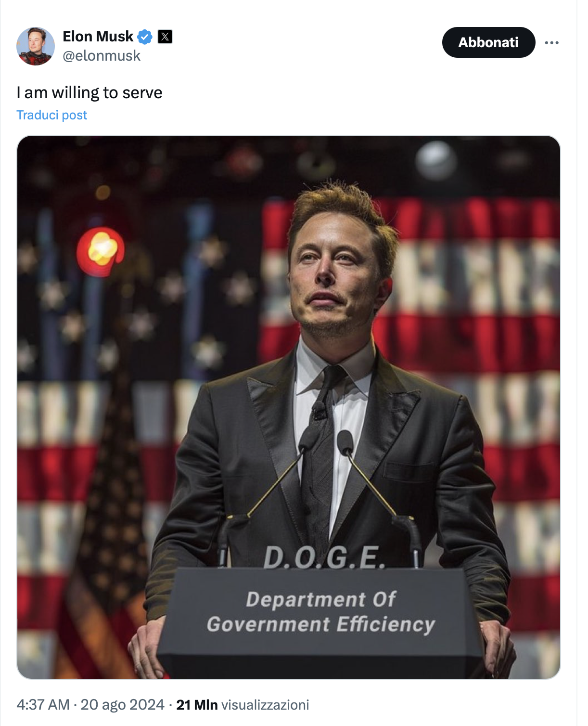Image resolution: width=588 pixels, height=726 pixels.
Task: Open the attached post image
Action: tap(289, 407)
